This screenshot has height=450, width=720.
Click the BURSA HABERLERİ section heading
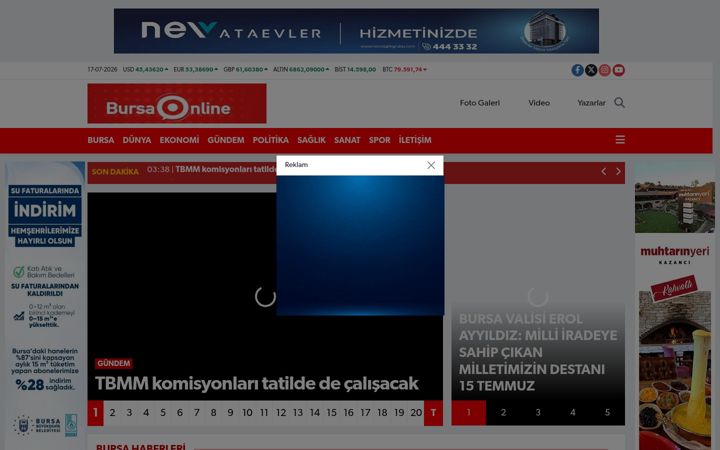click(141, 446)
